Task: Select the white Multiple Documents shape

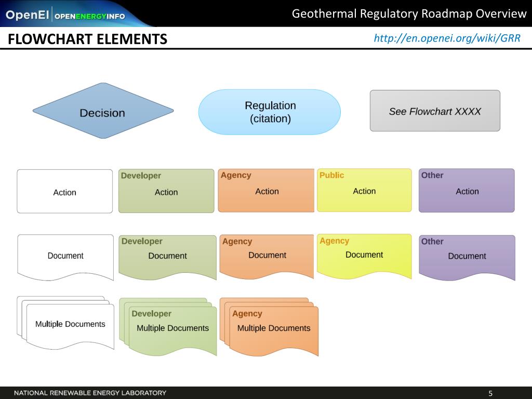Action: pos(66,323)
